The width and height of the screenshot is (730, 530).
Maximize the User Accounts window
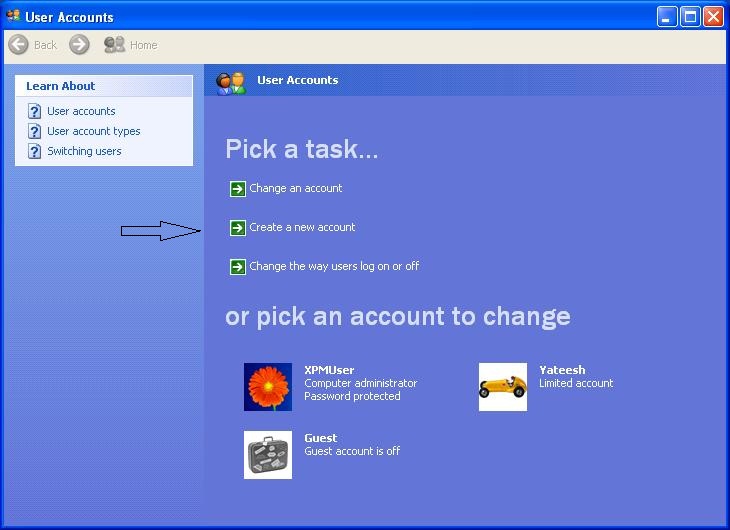690,17
